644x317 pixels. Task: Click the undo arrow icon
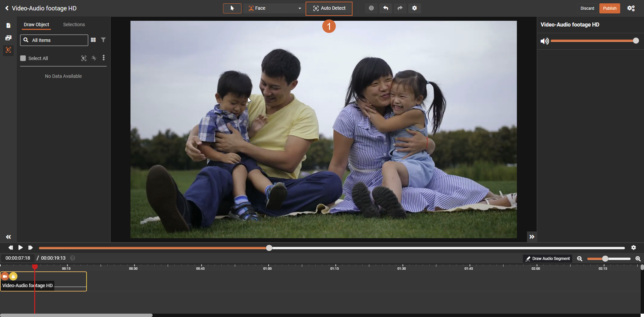386,8
